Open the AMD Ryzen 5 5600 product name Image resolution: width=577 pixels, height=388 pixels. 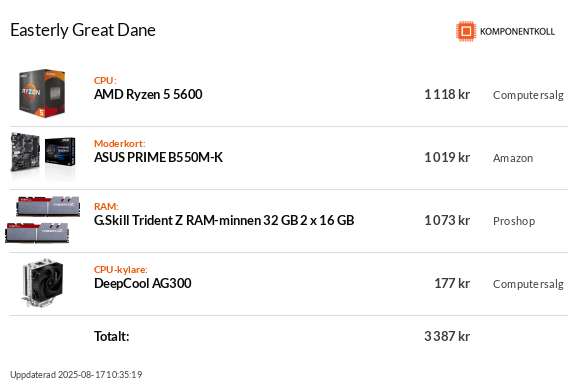(148, 94)
